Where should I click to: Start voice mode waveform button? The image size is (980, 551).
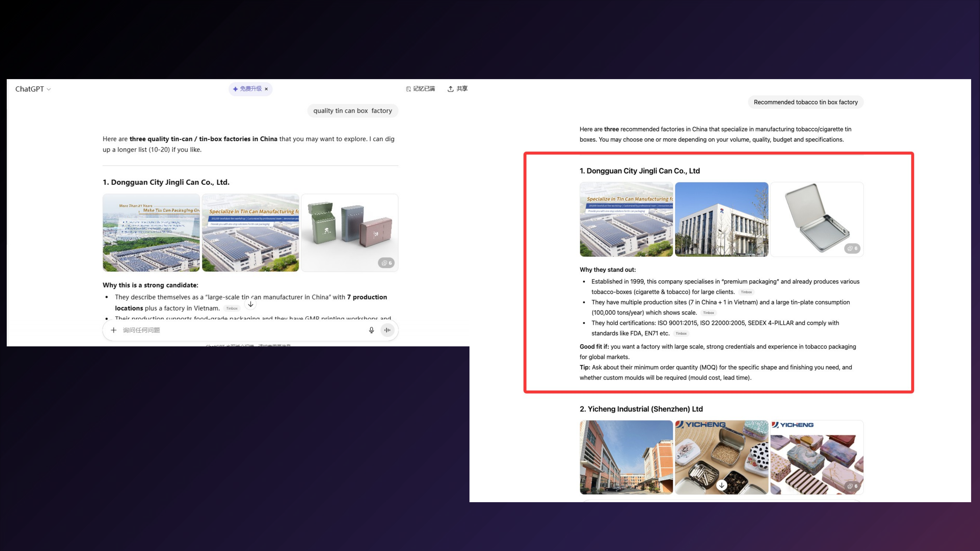click(387, 330)
